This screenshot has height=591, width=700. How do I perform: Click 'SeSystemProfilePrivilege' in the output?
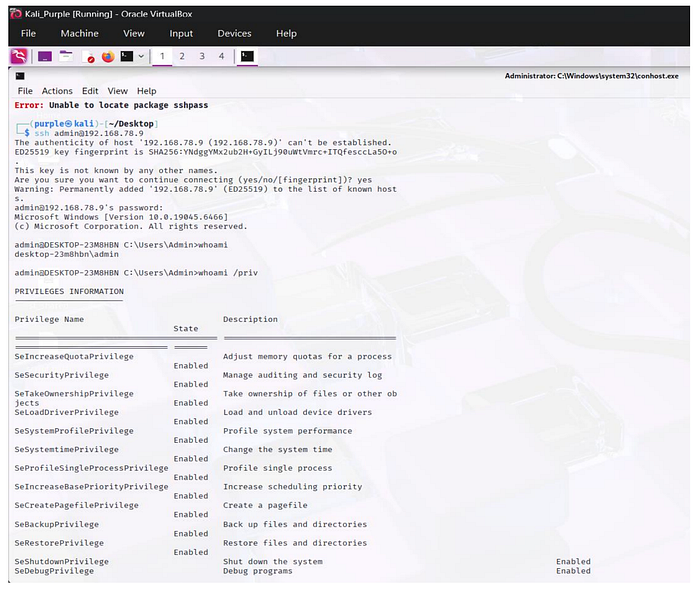pos(74,431)
